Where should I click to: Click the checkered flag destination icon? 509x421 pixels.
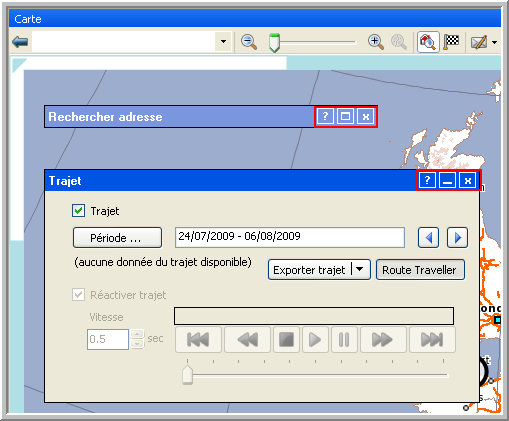click(x=451, y=42)
